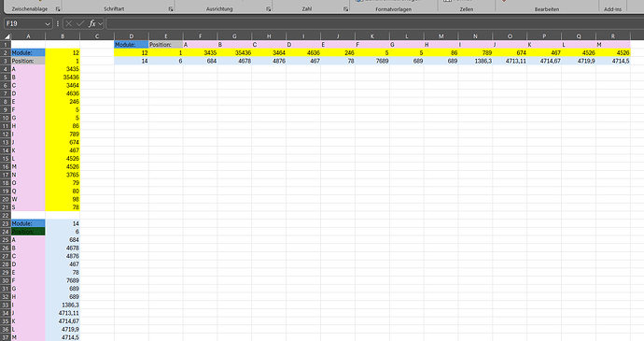This screenshot has height=341, width=644.
Task: Select row 37 header
Action: [x=6, y=337]
